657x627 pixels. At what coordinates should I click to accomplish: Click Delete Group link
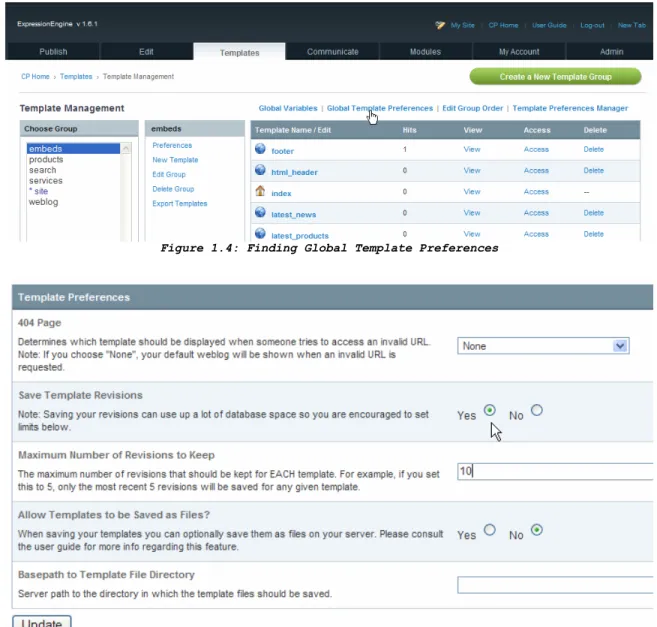(173, 189)
